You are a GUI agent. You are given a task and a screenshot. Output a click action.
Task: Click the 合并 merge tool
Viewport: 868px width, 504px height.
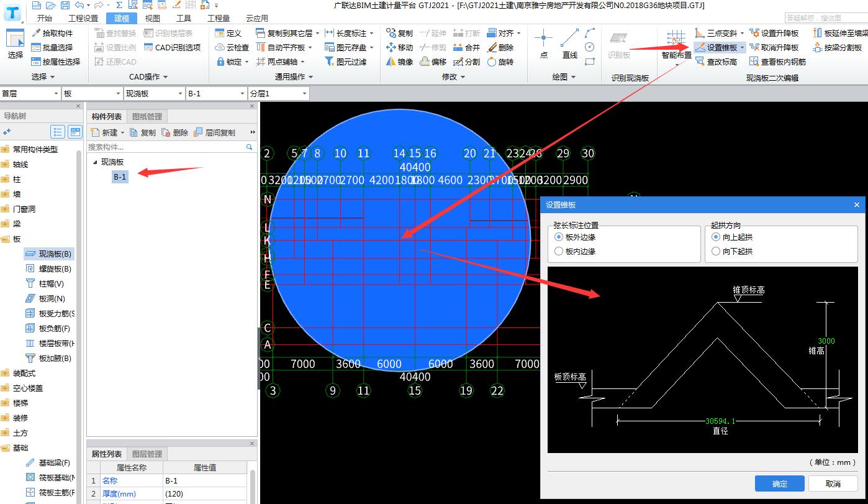tap(466, 47)
